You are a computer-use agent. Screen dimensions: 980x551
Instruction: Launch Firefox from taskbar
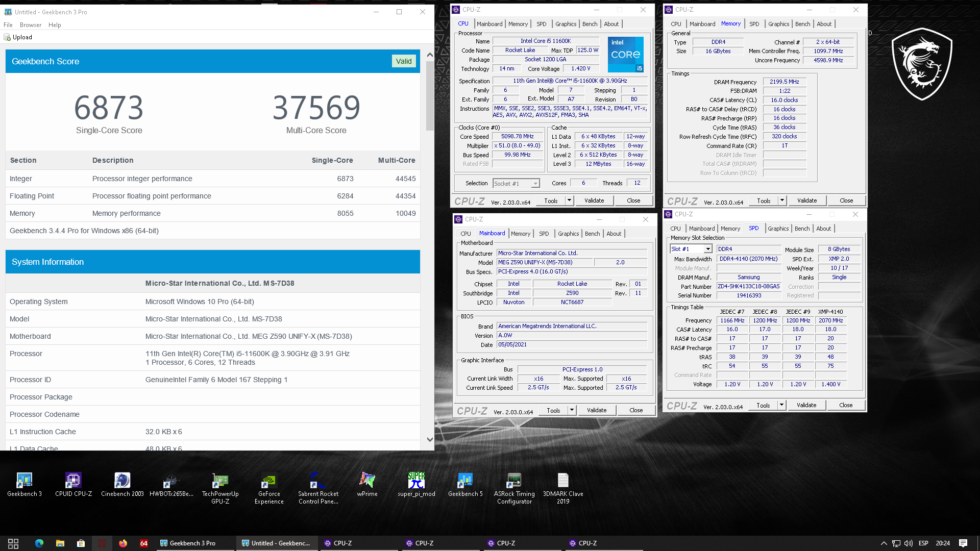coord(123,543)
